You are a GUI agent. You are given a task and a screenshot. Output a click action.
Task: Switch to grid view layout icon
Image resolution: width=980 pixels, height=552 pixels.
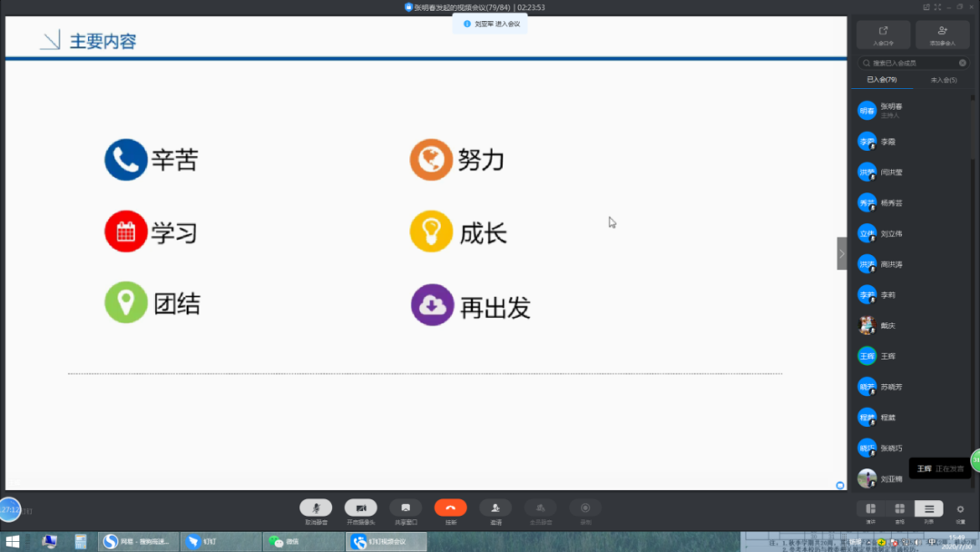click(899, 509)
